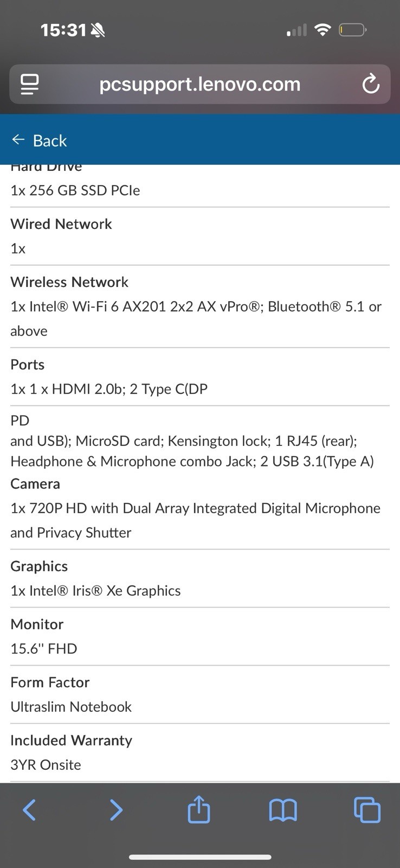
Task: Tap the Safari forward arrow in bottom toolbar
Action: [x=116, y=810]
